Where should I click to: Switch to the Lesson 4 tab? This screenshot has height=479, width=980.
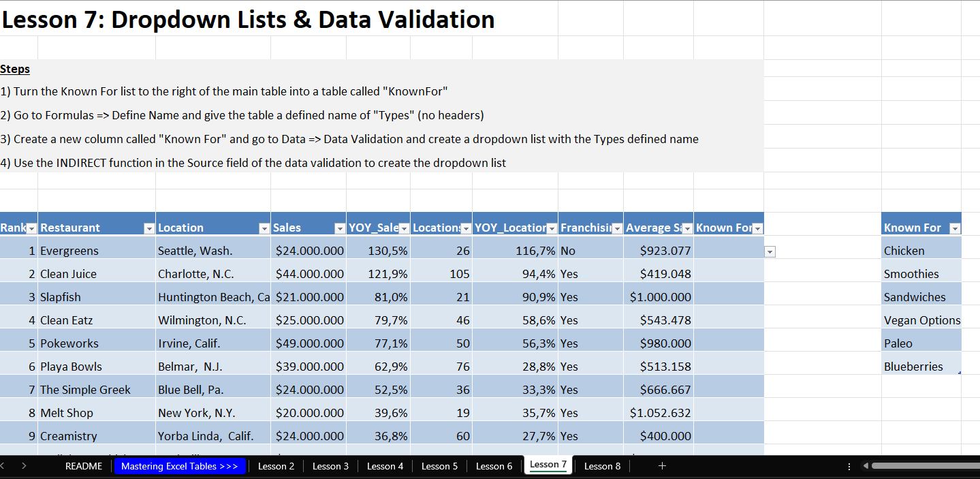coord(385,466)
